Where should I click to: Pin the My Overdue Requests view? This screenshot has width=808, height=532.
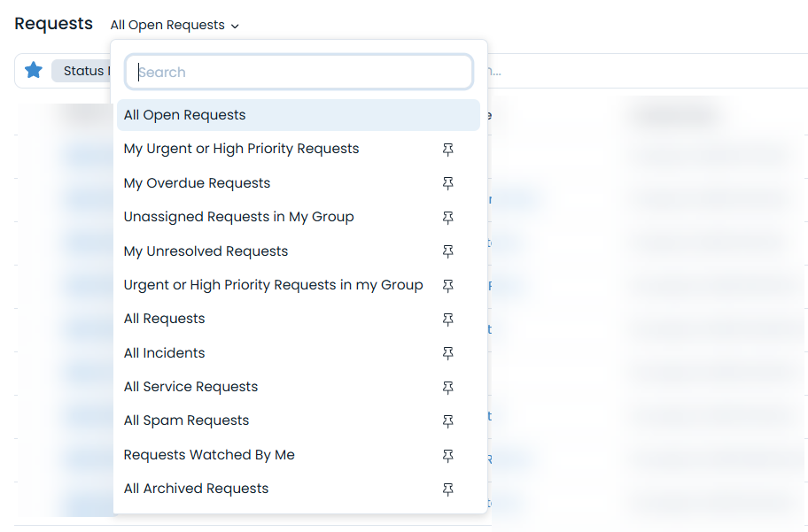coord(448,183)
